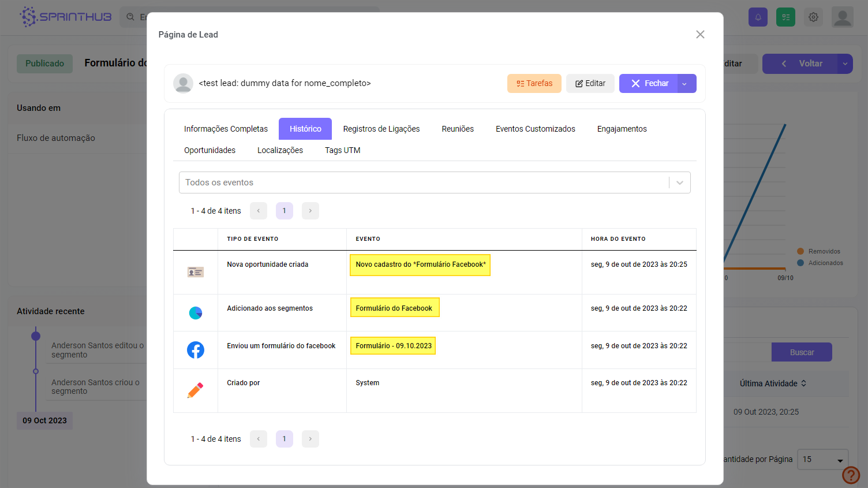
Task: Click the opportunity card icon in first row
Action: [x=196, y=272]
